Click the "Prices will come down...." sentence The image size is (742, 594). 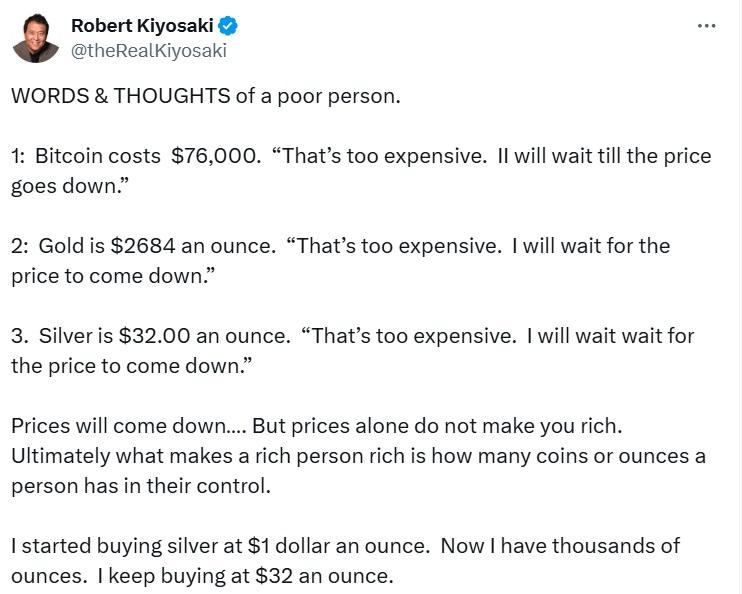[128, 424]
